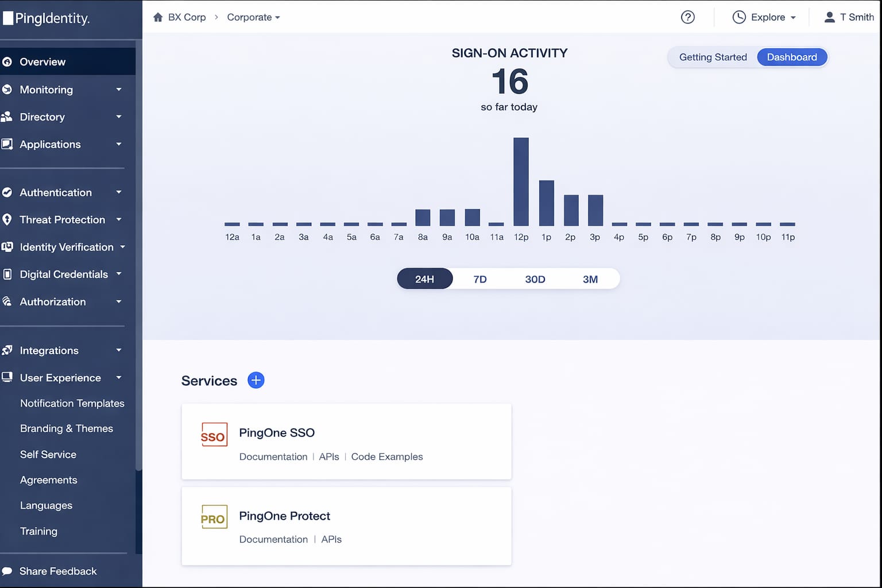Open Notification Templates

coord(72,403)
